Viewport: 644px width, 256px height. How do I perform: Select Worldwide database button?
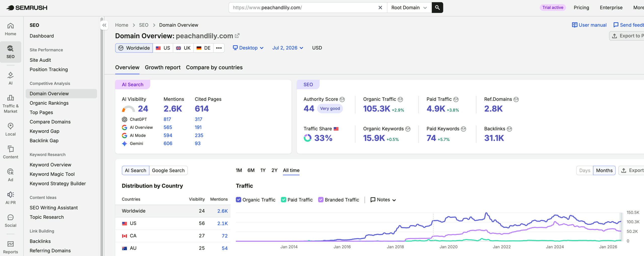coord(134,48)
